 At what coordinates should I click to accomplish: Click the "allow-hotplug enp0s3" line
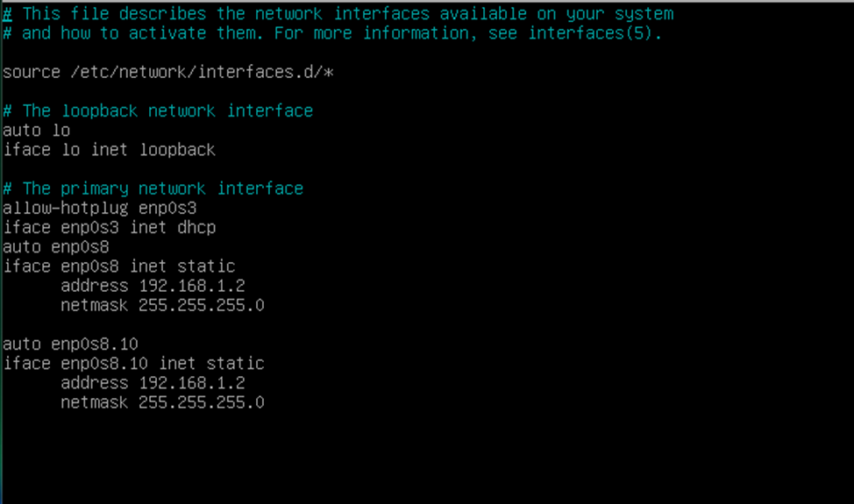coord(100,208)
